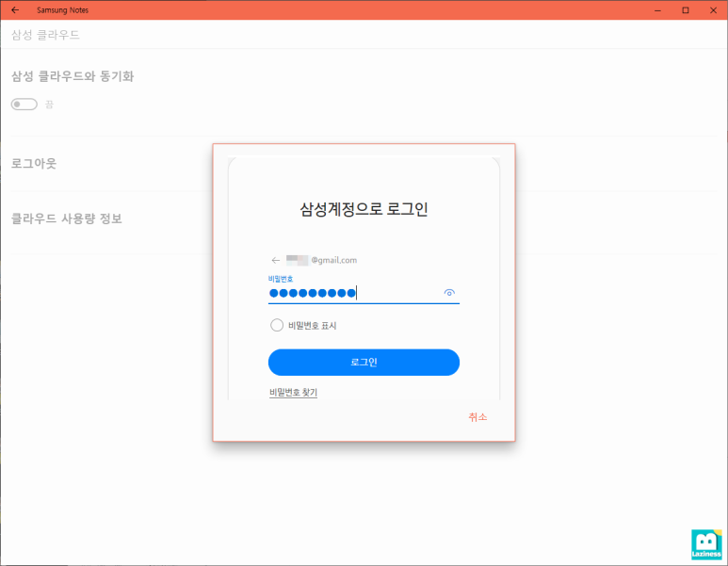
Task: Click the back arrow beside the gmail address
Action: [x=276, y=260]
